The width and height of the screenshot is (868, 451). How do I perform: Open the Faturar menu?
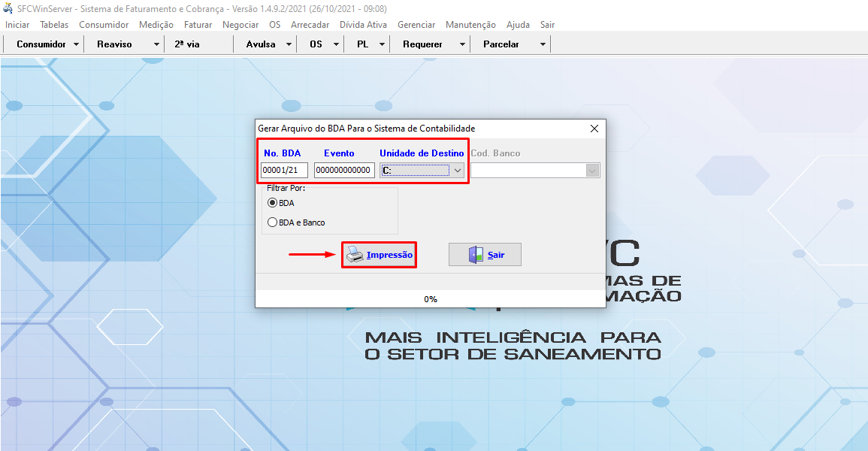coord(198,25)
